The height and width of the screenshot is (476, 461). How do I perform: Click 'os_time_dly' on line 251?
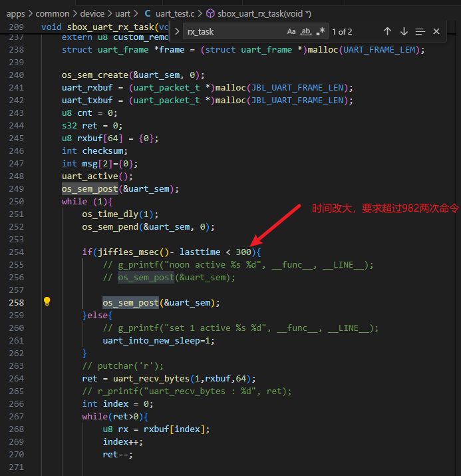tap(110, 214)
